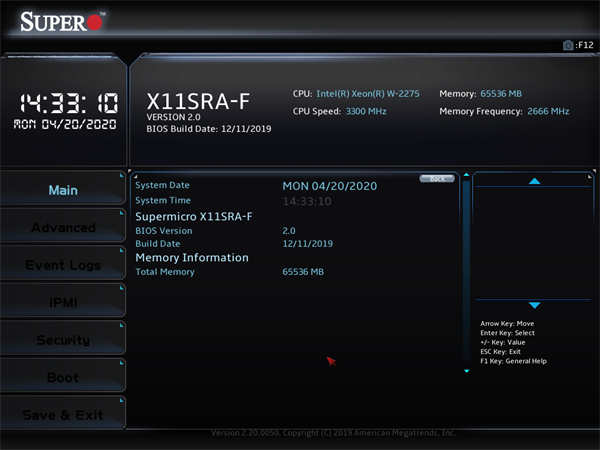The image size is (600, 450).
Task: Click the Arrow Key: Move hint
Action: click(507, 324)
